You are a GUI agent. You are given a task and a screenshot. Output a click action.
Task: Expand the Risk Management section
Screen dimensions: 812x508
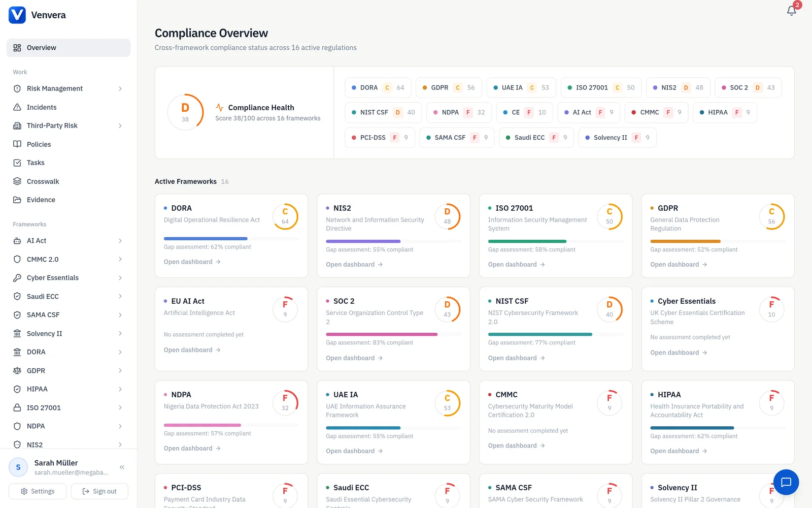[x=120, y=88]
